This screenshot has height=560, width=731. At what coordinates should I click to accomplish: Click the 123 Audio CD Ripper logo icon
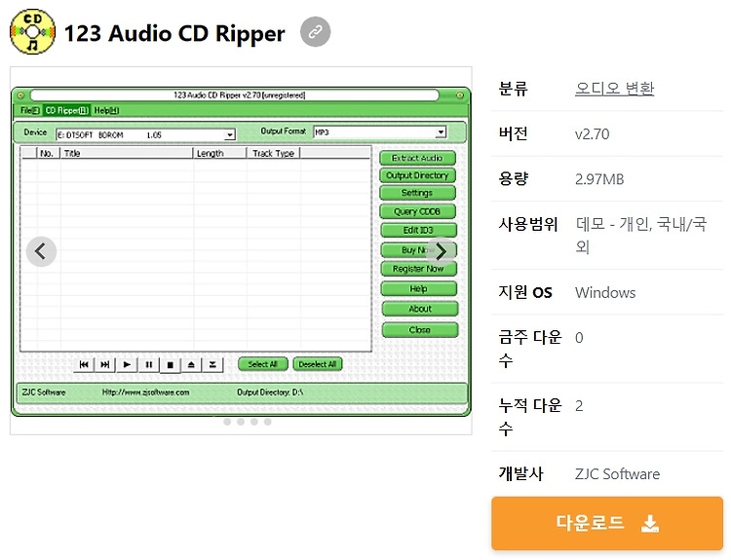[32, 32]
